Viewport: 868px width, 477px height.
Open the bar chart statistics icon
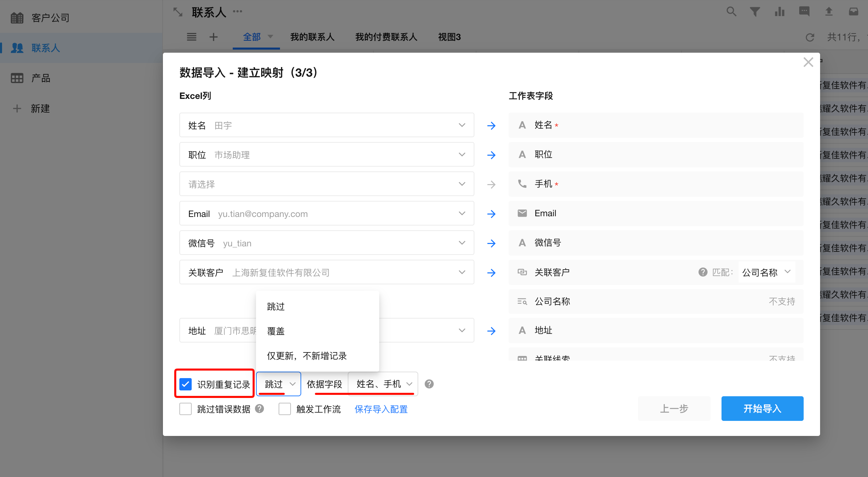[780, 12]
